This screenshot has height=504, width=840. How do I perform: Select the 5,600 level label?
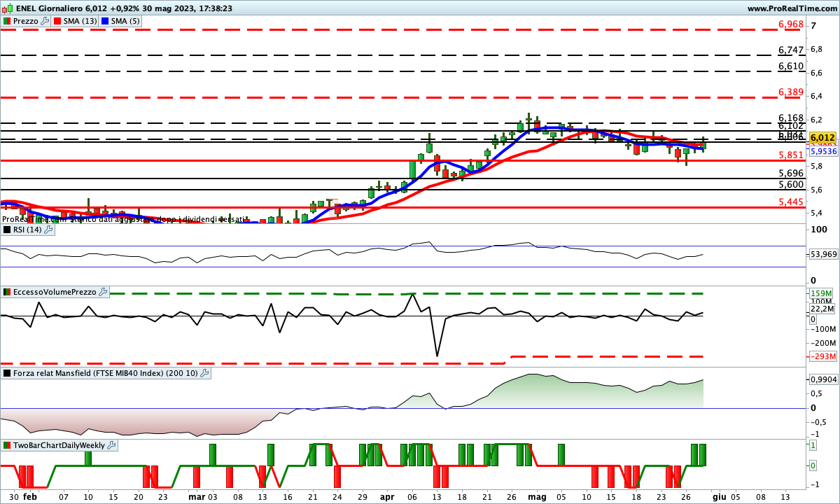tap(791, 184)
